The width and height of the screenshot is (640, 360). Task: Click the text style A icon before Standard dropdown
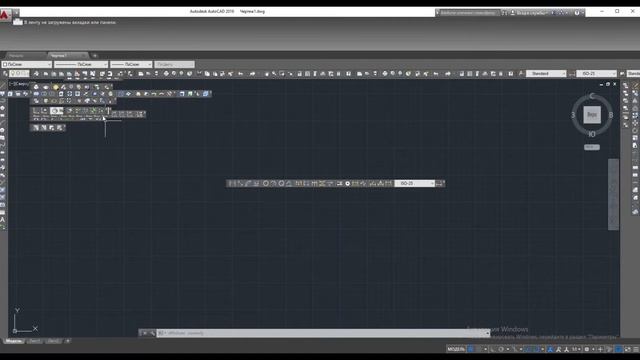521,73
